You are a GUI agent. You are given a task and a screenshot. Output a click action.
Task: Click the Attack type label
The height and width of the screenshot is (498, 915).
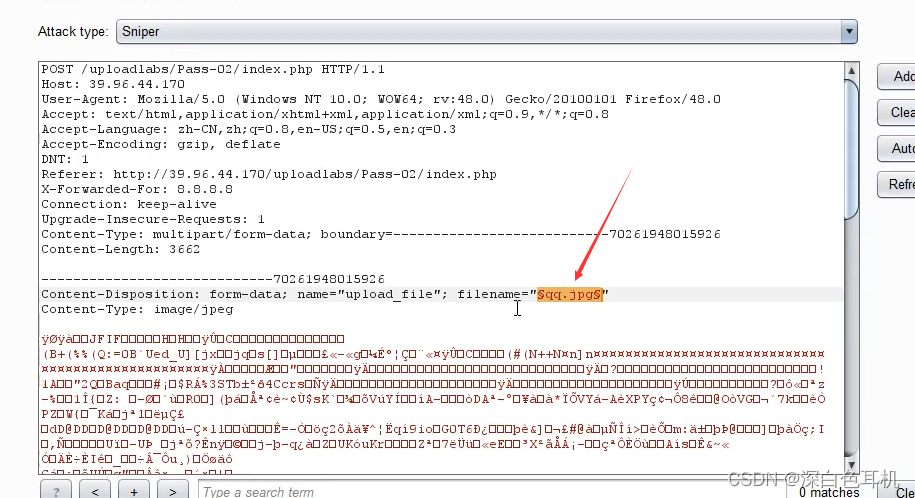click(x=73, y=32)
